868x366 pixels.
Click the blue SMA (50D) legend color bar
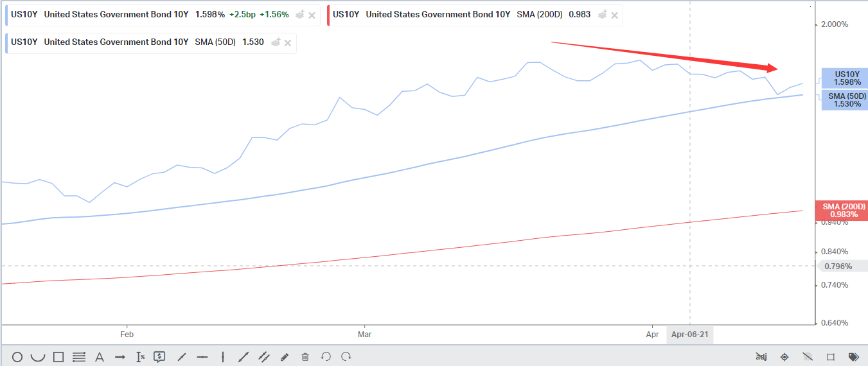coord(6,43)
